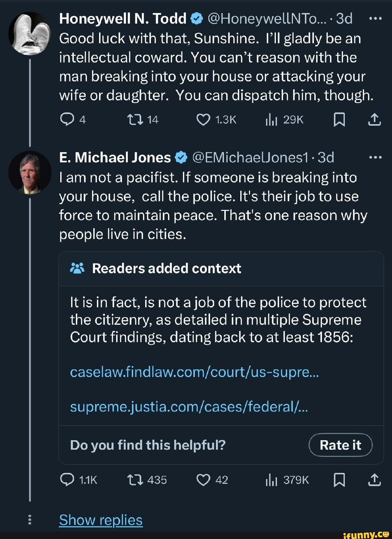This screenshot has height=539, width=392.
Task: Click the Rate it button
Action: pos(340,445)
